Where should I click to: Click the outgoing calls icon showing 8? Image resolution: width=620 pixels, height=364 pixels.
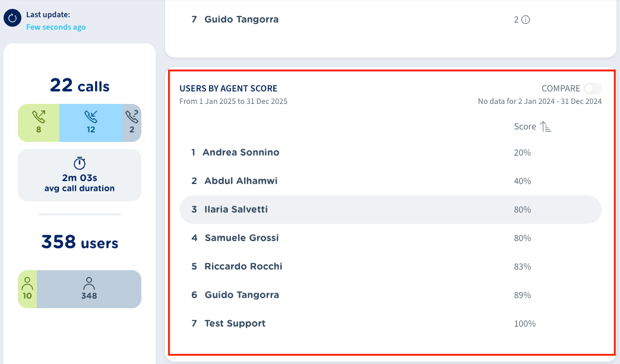click(x=39, y=117)
